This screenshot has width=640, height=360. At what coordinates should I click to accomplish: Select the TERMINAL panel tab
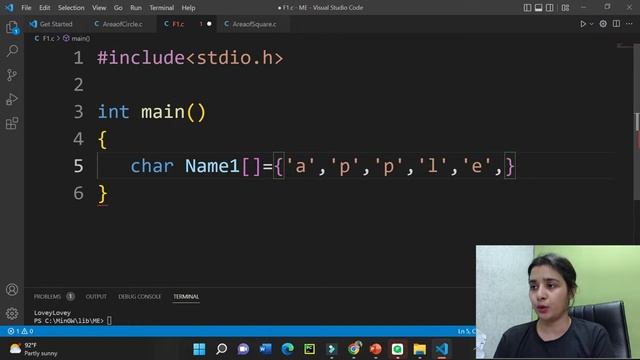click(186, 297)
